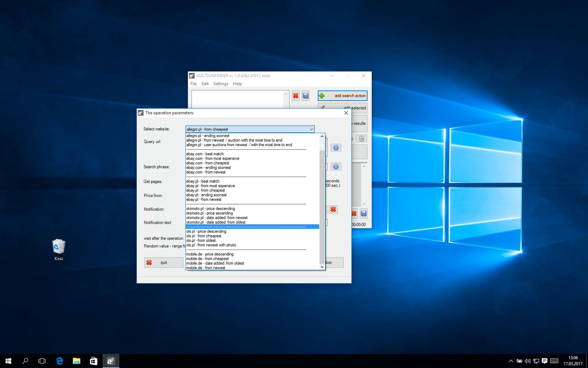
Task: Open File Explorer from the taskbar
Action: [77, 361]
